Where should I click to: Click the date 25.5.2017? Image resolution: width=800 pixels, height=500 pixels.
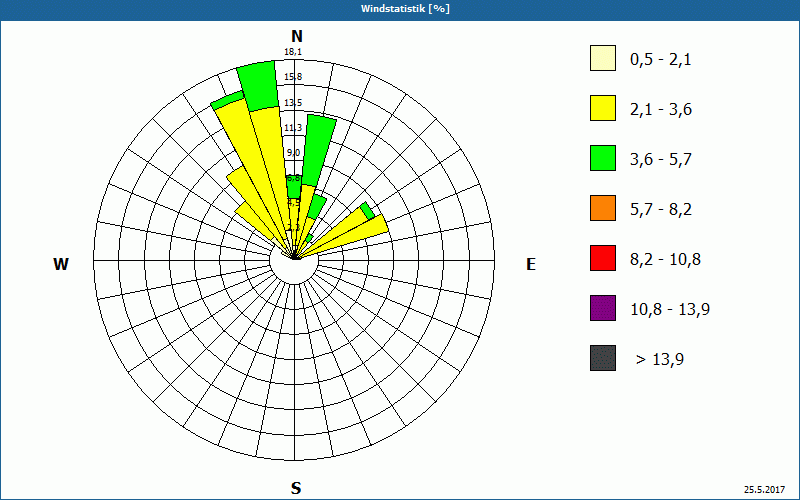[x=764, y=490]
